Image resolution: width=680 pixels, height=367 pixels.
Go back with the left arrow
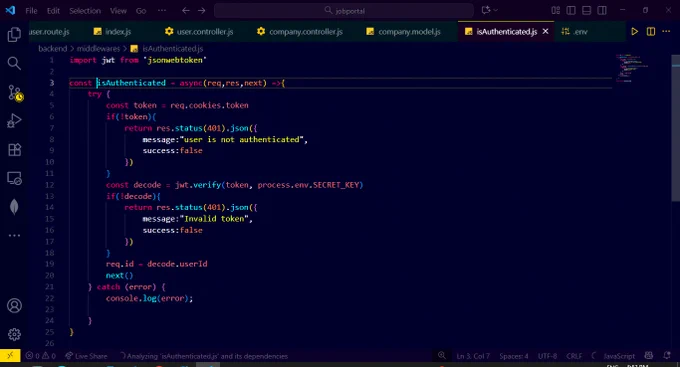click(x=186, y=10)
